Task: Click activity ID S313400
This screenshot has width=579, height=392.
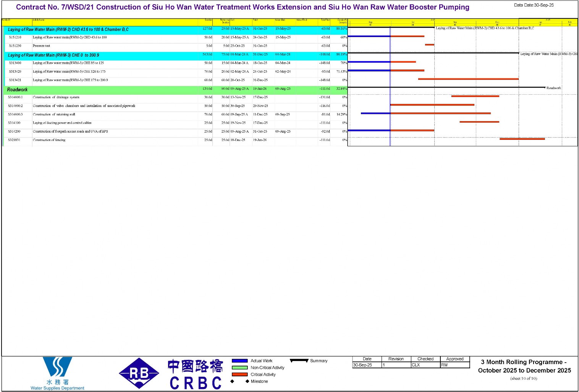Action: 15,63
